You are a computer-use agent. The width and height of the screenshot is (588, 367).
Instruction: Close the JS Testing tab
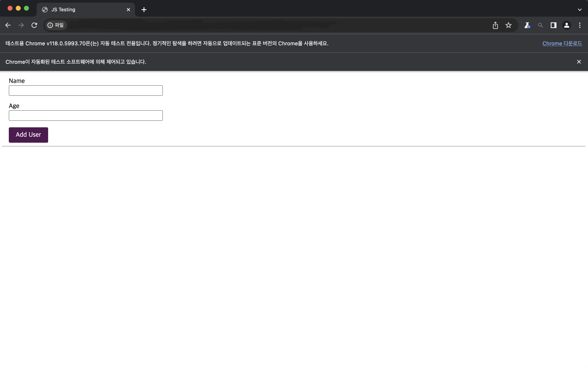coord(128,10)
